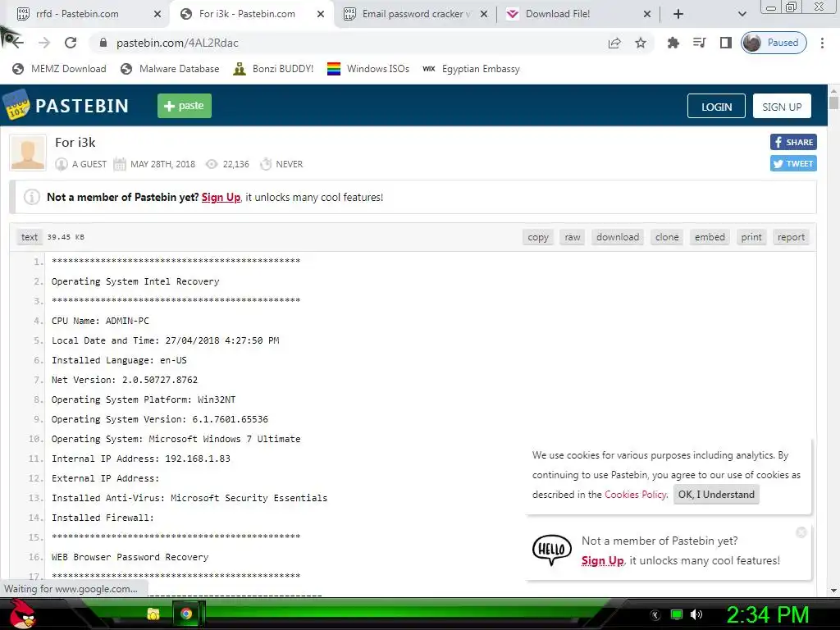Click the 'For i3k' paste title
Screen dimensions: 840x630
75,143
